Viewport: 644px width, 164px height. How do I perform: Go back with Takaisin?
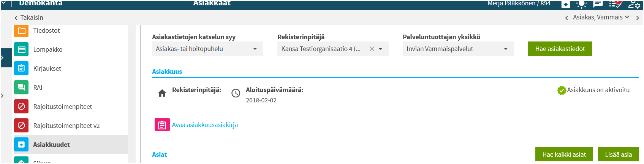(29, 18)
